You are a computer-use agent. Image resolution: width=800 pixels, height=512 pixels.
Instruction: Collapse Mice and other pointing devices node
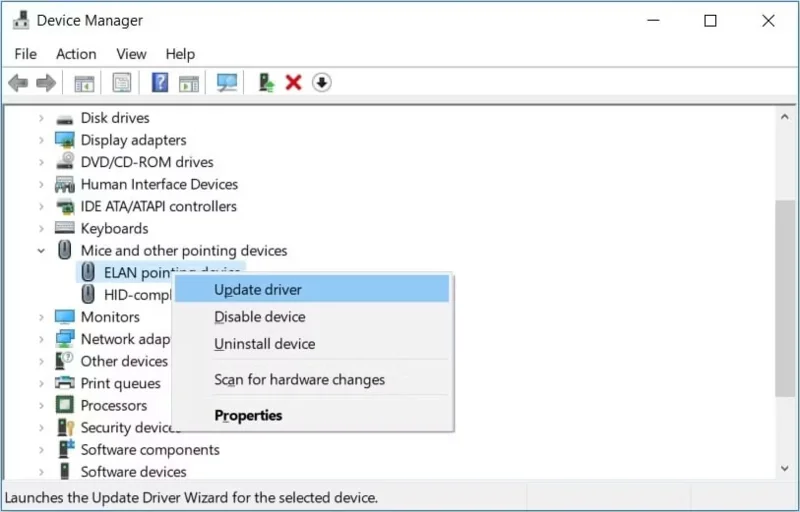coord(41,250)
